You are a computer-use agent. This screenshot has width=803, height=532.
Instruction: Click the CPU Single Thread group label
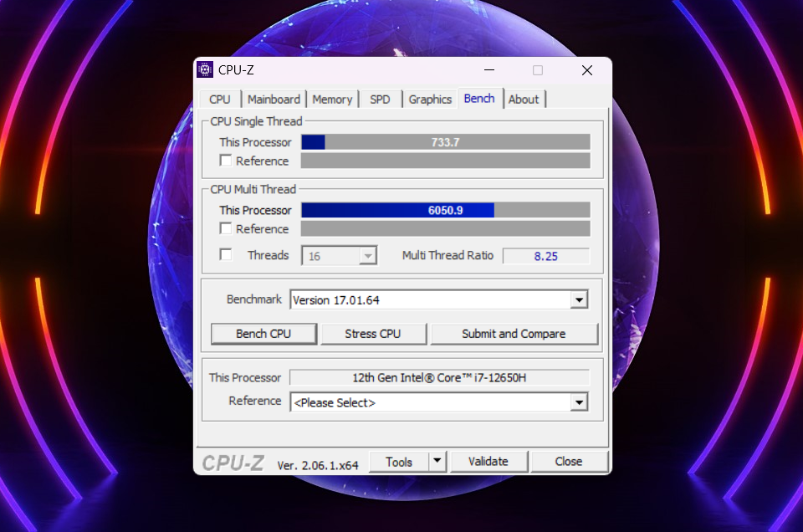pos(256,121)
